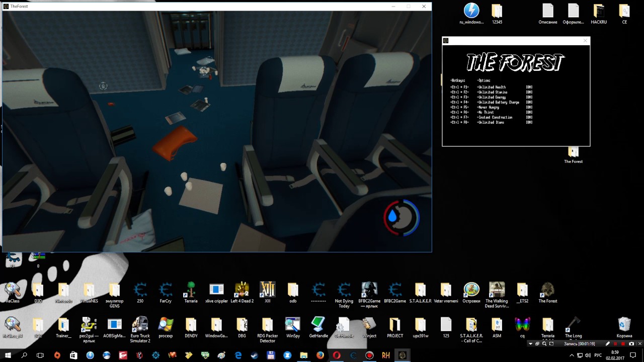Open Task View on the taskbar

coord(40,355)
